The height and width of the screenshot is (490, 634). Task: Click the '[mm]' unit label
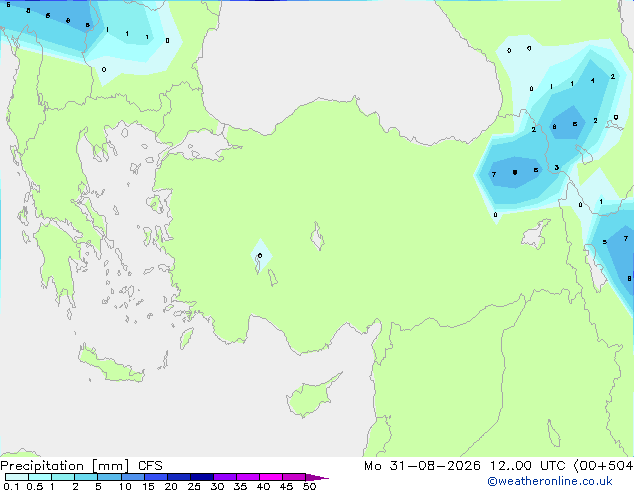click(x=111, y=466)
